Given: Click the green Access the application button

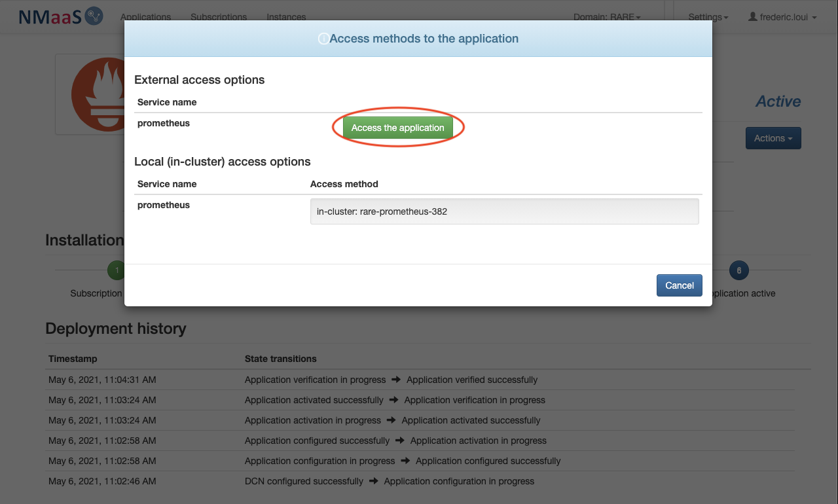Looking at the screenshot, I should [398, 128].
